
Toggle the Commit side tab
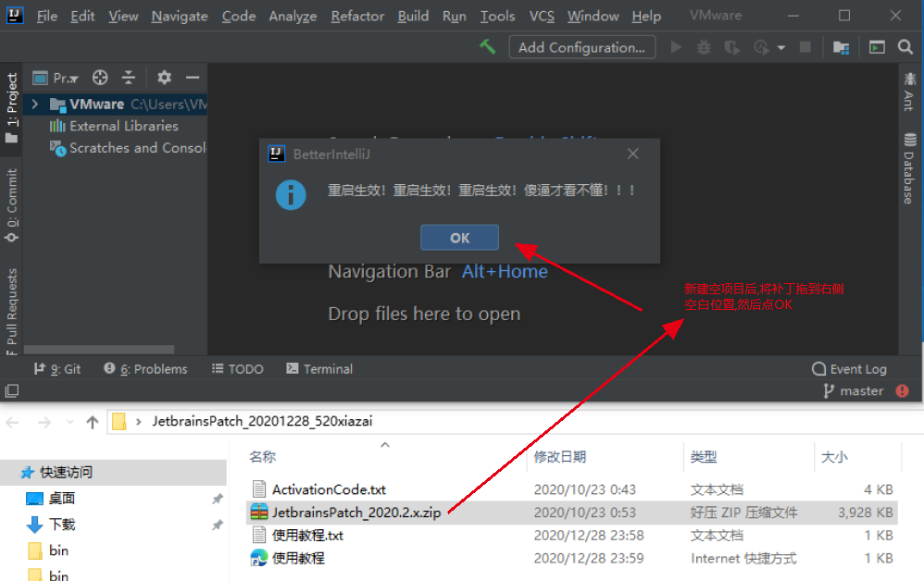tap(11, 204)
